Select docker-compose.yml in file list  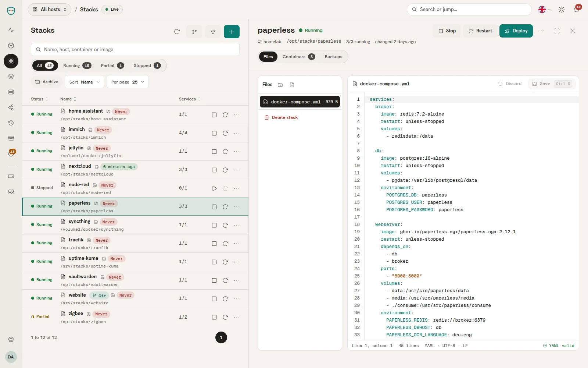(300, 102)
